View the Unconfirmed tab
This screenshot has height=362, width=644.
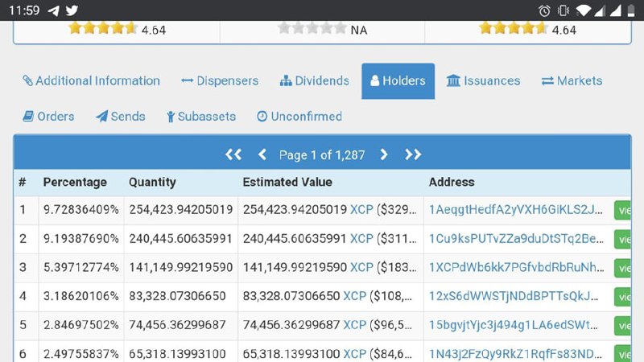[x=299, y=117]
